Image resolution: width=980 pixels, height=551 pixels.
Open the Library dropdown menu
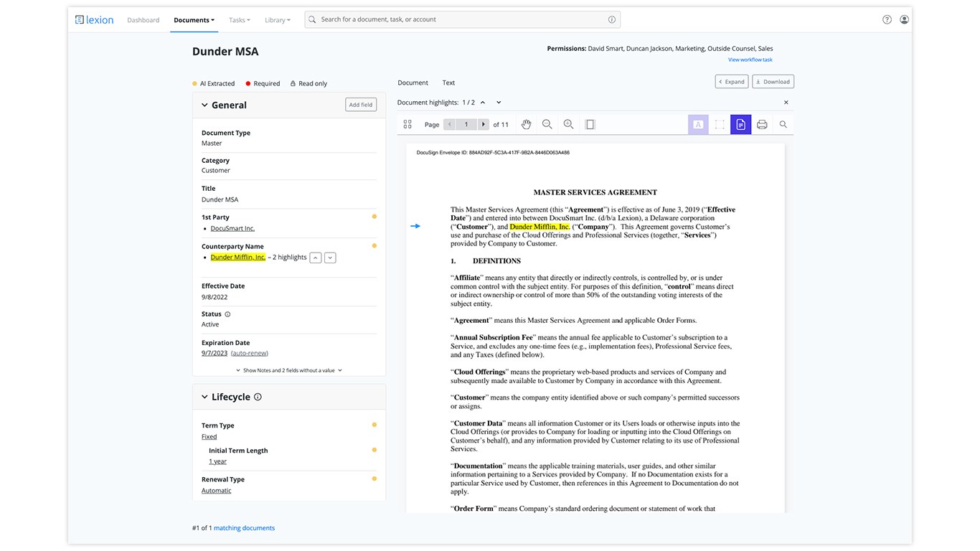pos(277,20)
